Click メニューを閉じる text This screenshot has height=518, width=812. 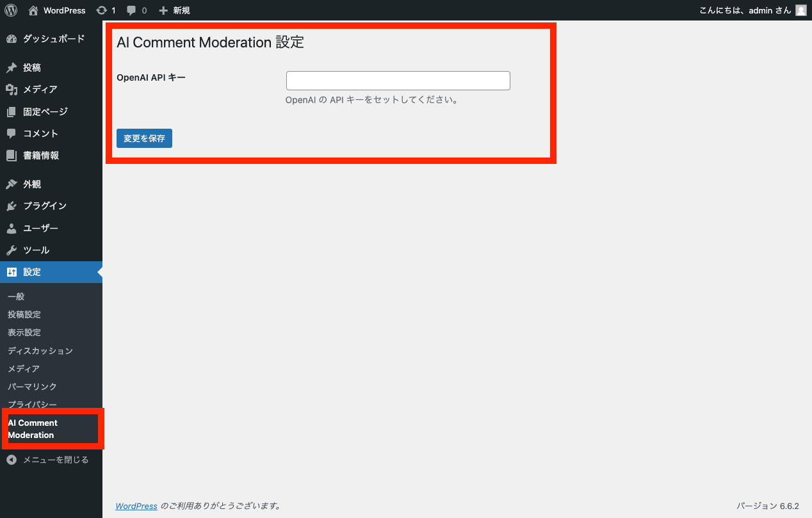click(x=56, y=460)
